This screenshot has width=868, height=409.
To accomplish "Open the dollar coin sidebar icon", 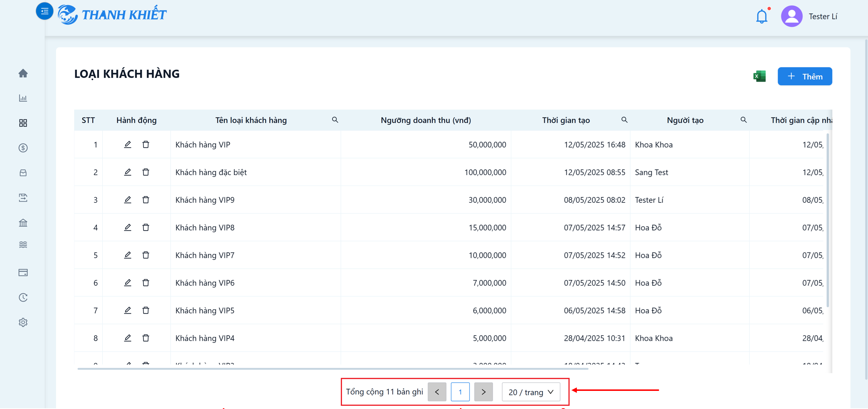I will pyautogui.click(x=23, y=148).
